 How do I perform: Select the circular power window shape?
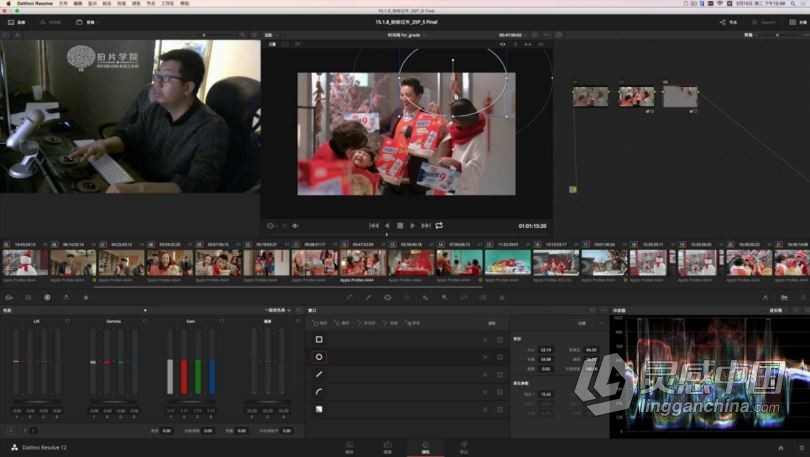point(319,357)
